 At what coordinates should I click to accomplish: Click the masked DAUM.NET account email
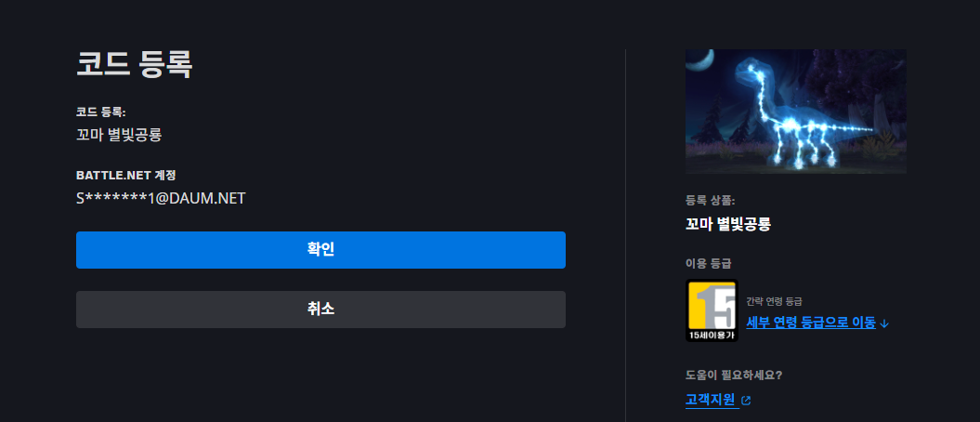click(161, 198)
